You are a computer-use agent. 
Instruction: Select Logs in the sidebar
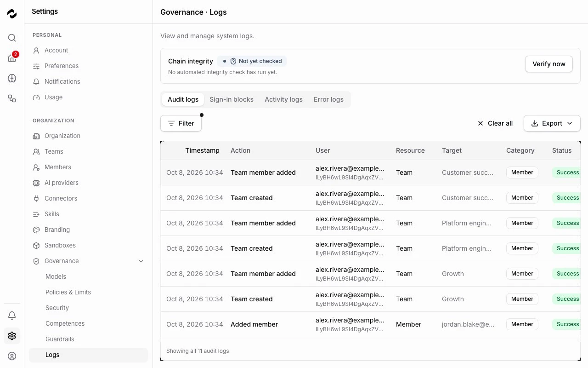[88, 355]
